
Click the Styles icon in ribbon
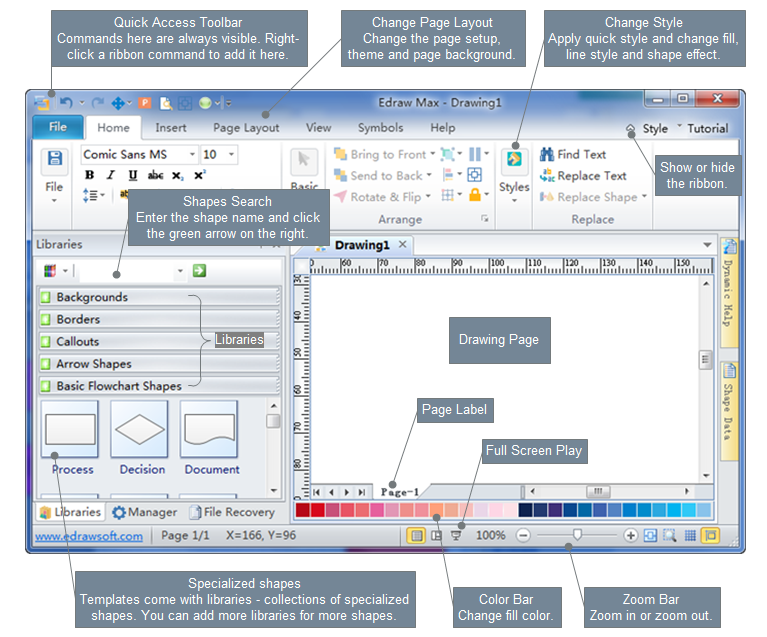coord(514,160)
